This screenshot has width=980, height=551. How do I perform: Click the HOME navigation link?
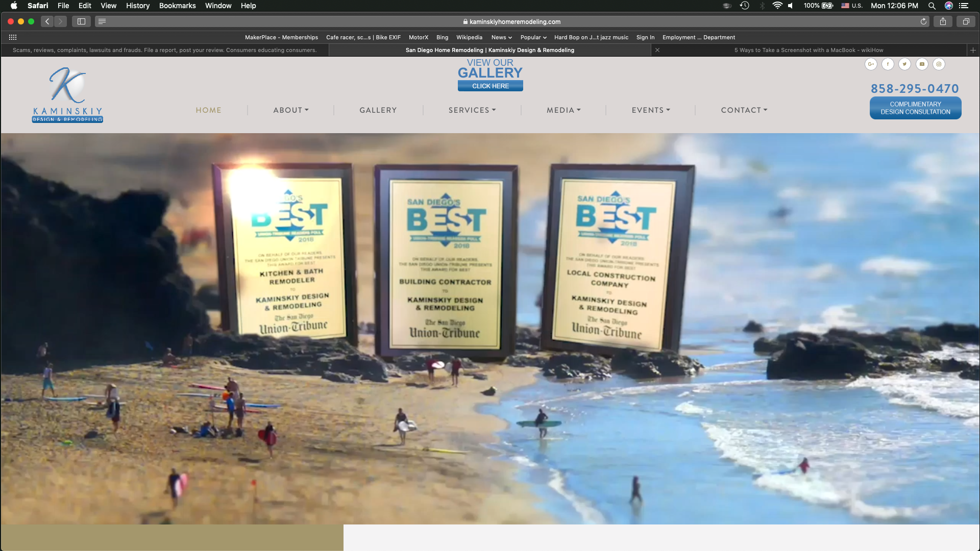point(208,110)
